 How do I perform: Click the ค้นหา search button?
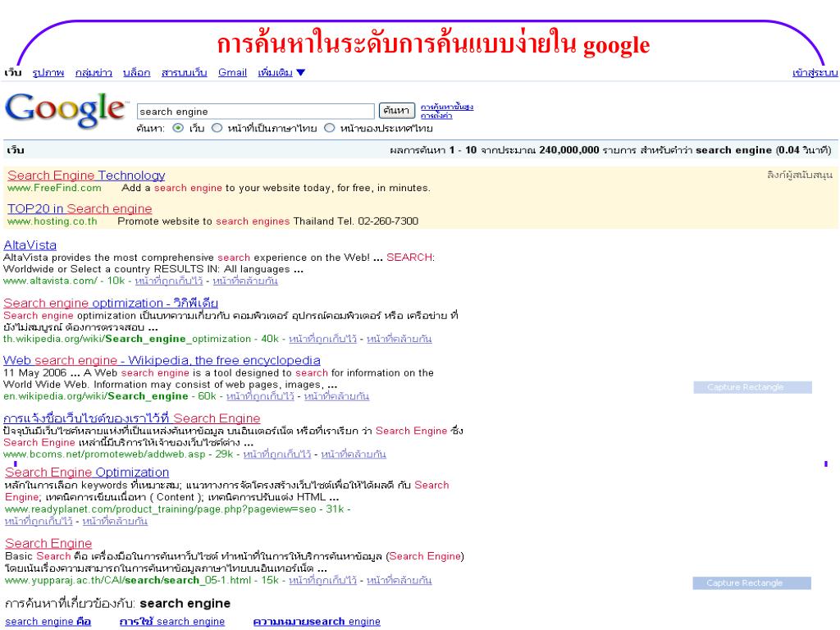click(x=396, y=111)
